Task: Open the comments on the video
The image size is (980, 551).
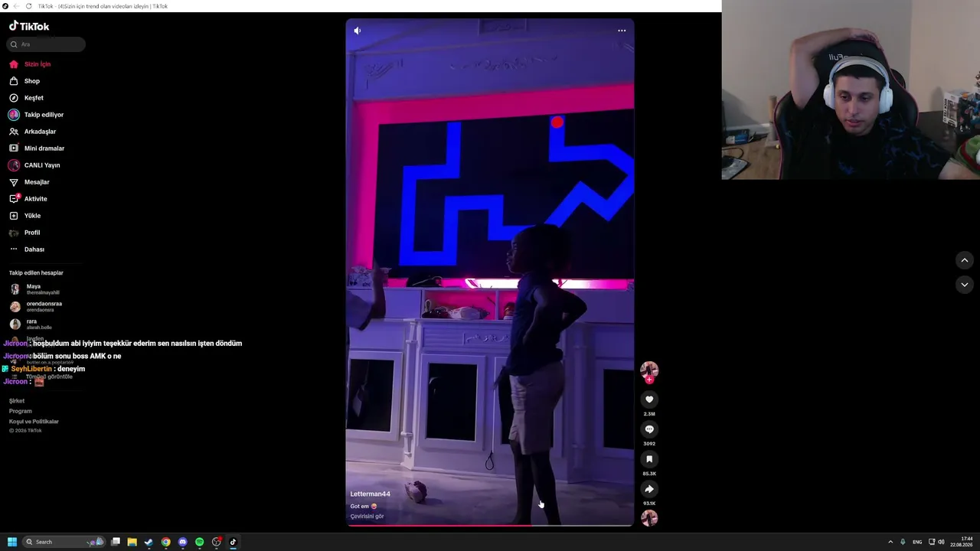Action: pyautogui.click(x=649, y=429)
